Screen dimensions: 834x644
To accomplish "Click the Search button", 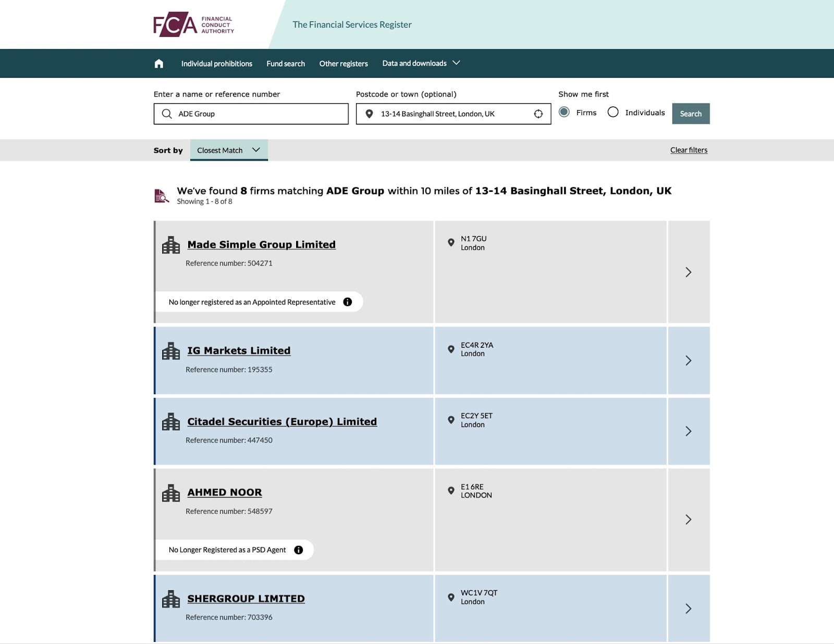I will click(691, 114).
